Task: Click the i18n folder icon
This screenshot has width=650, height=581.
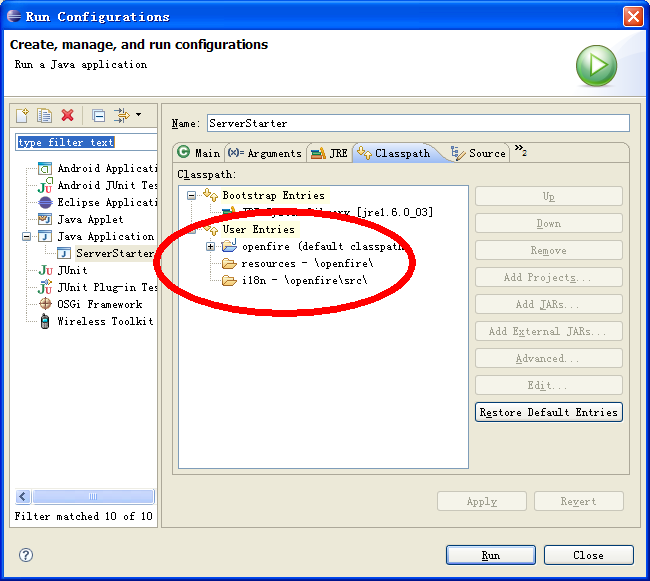Action: (229, 281)
